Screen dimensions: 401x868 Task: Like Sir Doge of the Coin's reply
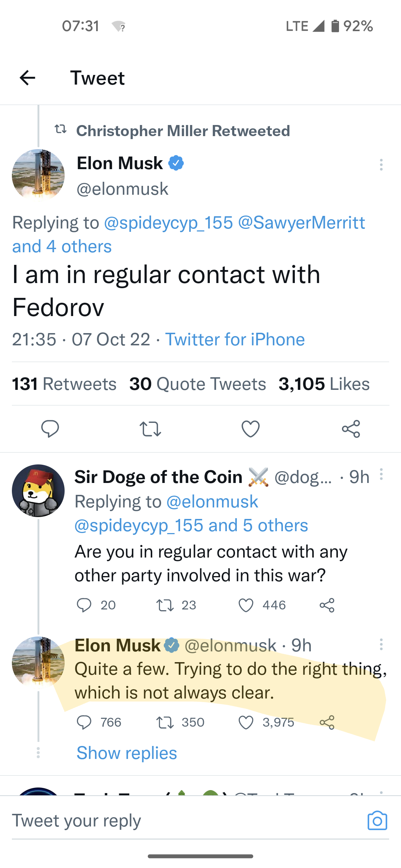click(246, 605)
